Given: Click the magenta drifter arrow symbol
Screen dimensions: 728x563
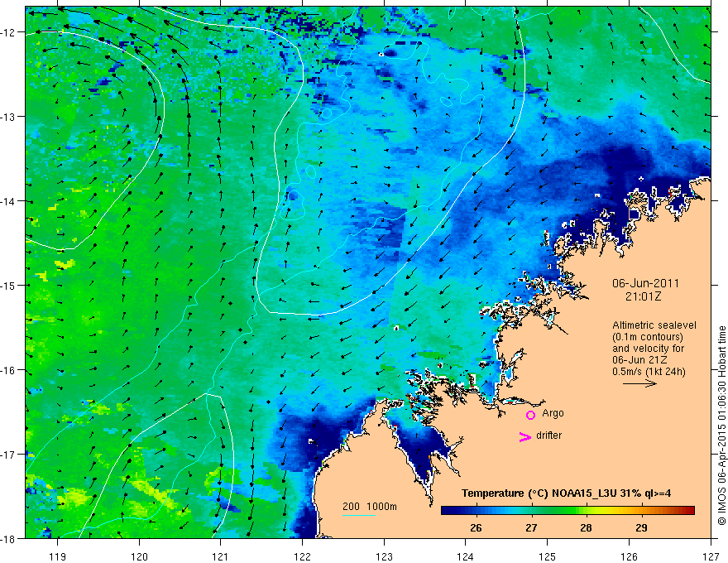Looking at the screenshot, I should point(525,437).
